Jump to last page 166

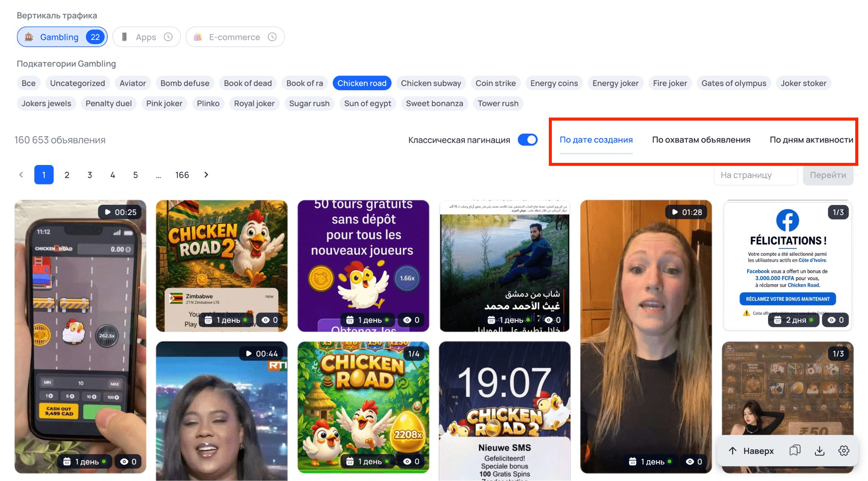(x=182, y=175)
